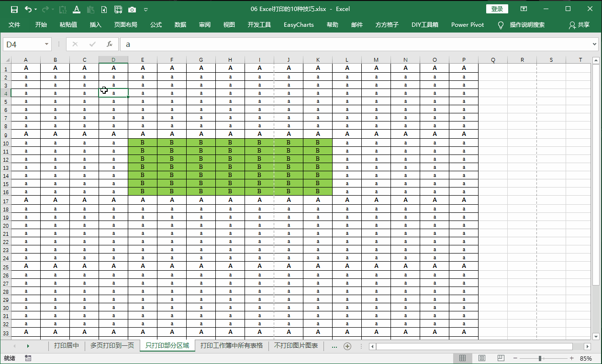Open the 开发工具 tab
Image resolution: width=602 pixels, height=364 pixels.
pos(259,25)
